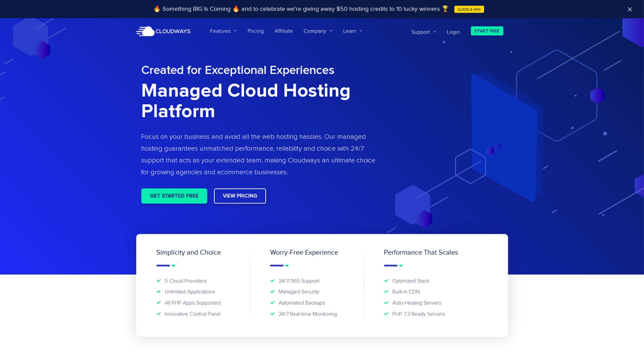Screen dimensions: 644x362
Task: Click the VIEW PRICING button
Action: pyautogui.click(x=240, y=196)
